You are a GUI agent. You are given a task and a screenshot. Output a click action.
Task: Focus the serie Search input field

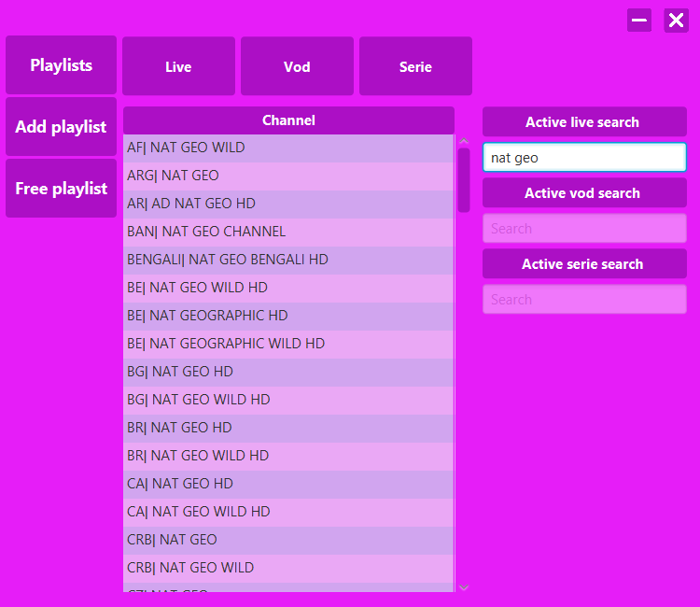pos(584,299)
